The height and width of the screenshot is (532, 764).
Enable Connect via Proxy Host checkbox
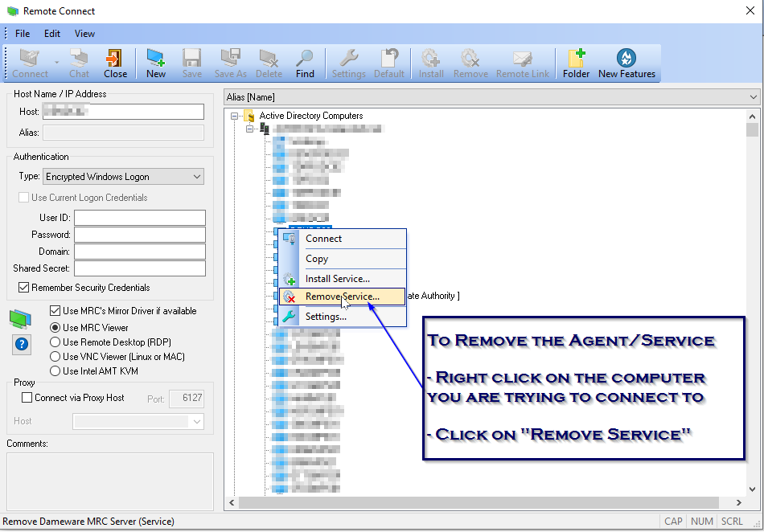(x=27, y=398)
